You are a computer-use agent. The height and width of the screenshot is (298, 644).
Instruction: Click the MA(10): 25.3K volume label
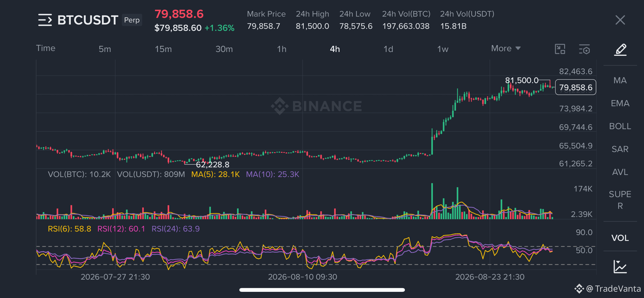pyautogui.click(x=272, y=175)
